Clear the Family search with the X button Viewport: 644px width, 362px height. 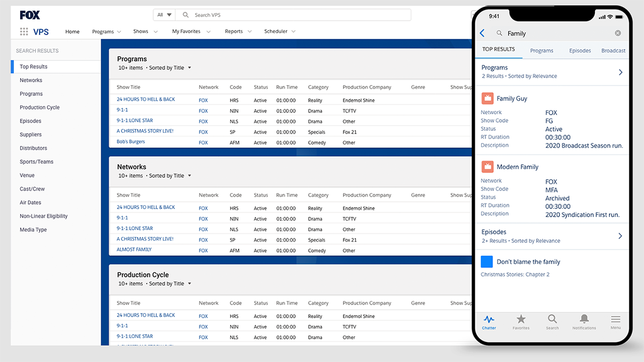[617, 33]
